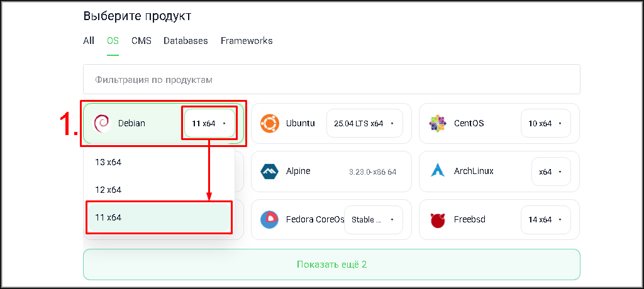Viewport: 644px width, 289px height.
Task: Expand the Freebsd 14 x64 version dropdown
Action: click(545, 220)
